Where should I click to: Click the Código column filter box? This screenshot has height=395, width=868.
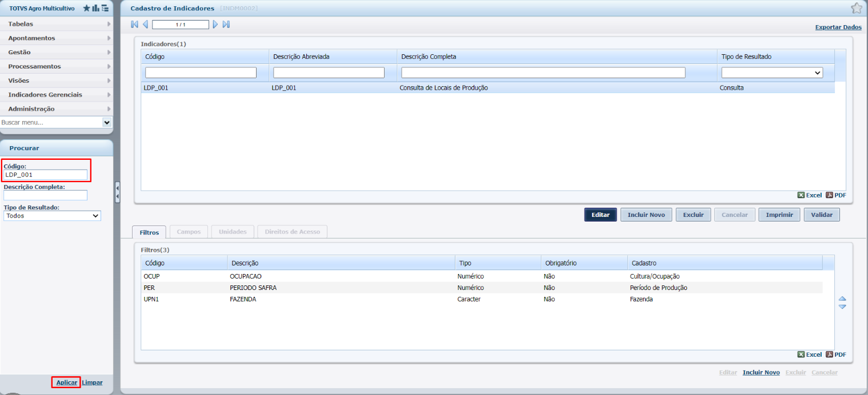click(x=201, y=72)
